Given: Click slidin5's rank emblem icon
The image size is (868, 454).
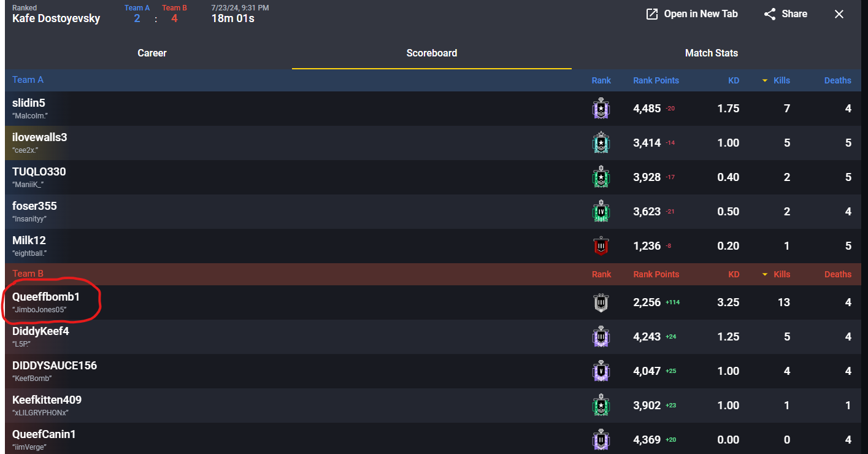Looking at the screenshot, I should tap(601, 109).
